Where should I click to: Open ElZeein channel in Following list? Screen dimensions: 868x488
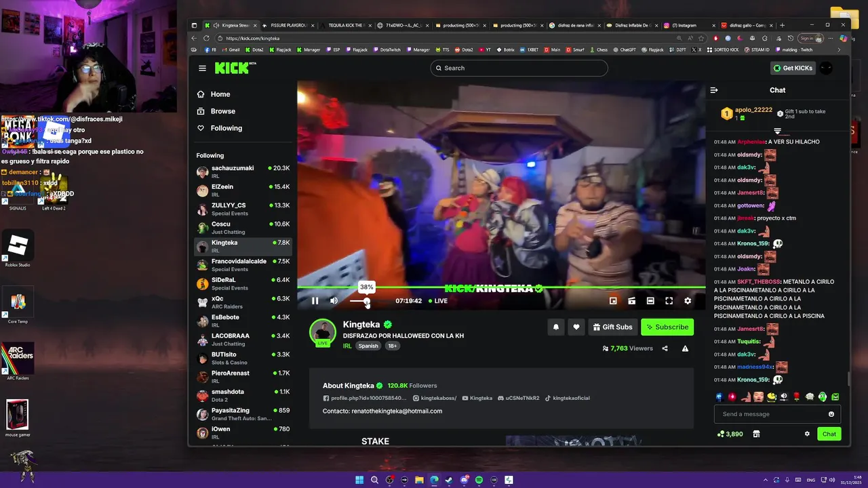[x=243, y=190]
